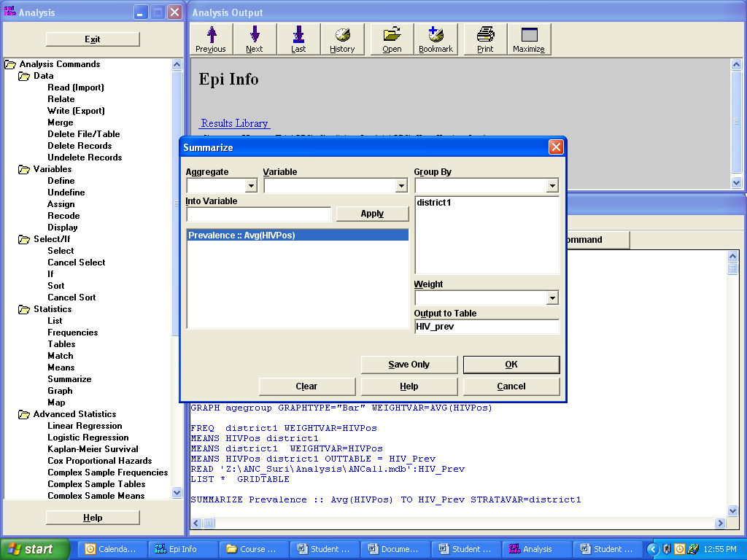
Task: Open an output file with the Open icon
Action: pos(392,39)
